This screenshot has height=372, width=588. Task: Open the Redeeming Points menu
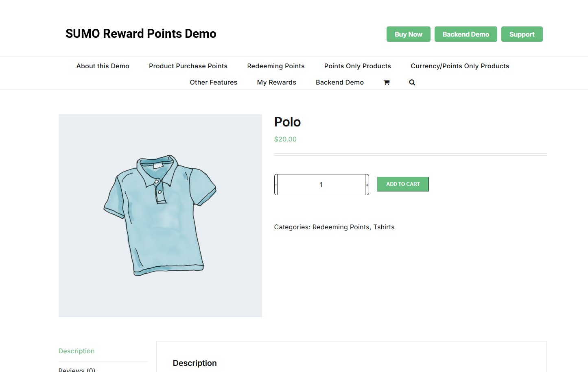point(275,66)
